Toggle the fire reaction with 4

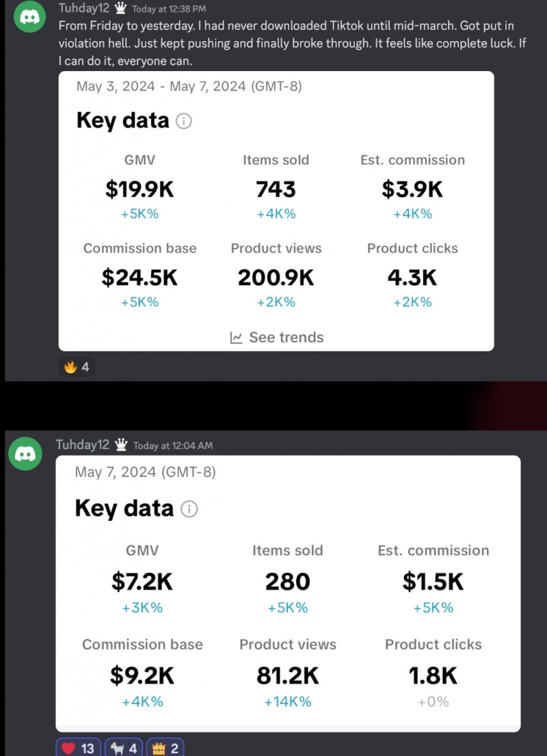[77, 367]
